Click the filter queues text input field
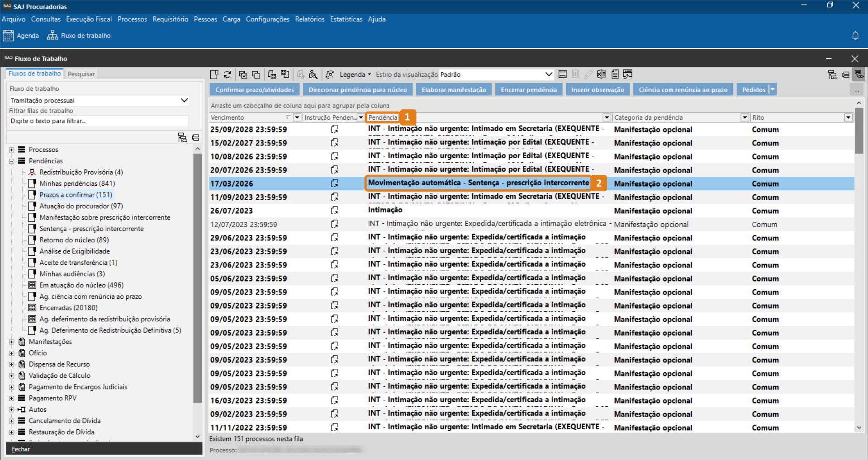The height and width of the screenshot is (460, 868). tap(99, 121)
